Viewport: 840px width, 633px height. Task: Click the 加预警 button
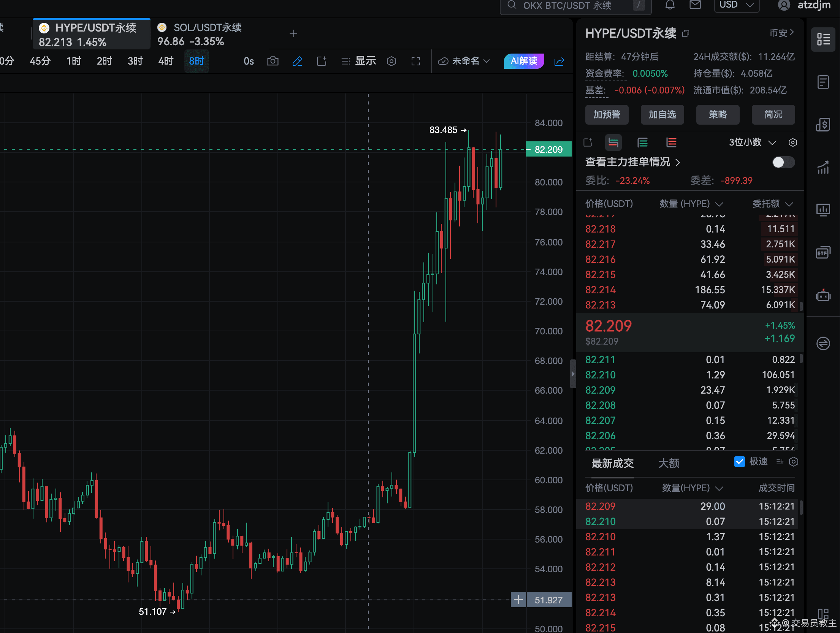[x=607, y=114]
